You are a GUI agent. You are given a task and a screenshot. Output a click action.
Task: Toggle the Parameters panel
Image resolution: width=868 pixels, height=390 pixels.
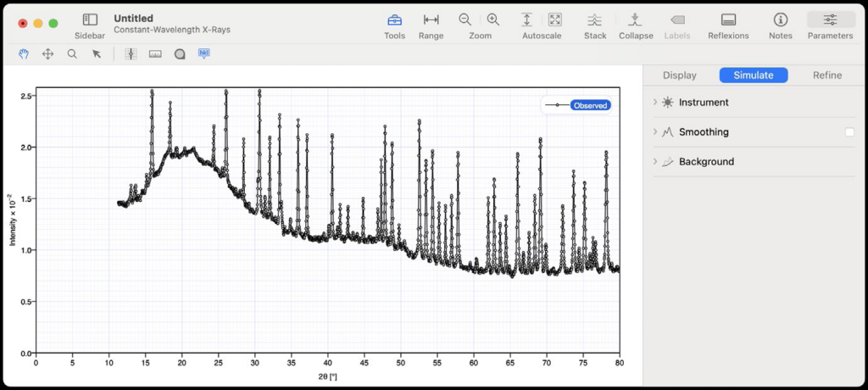point(830,19)
